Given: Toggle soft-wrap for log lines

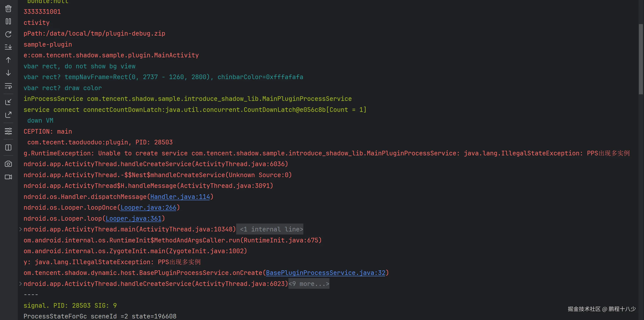Looking at the screenshot, I should [x=8, y=86].
